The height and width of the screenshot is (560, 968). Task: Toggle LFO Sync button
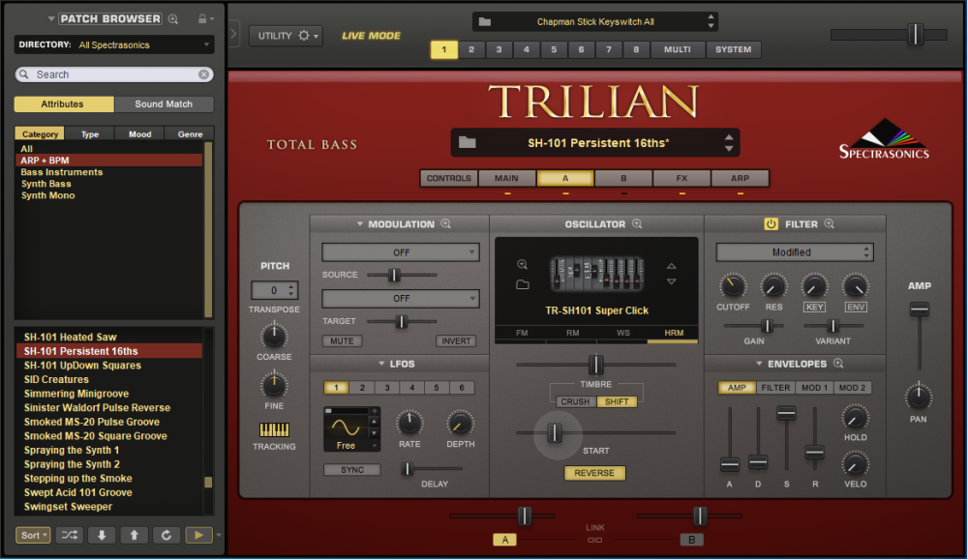point(352,469)
